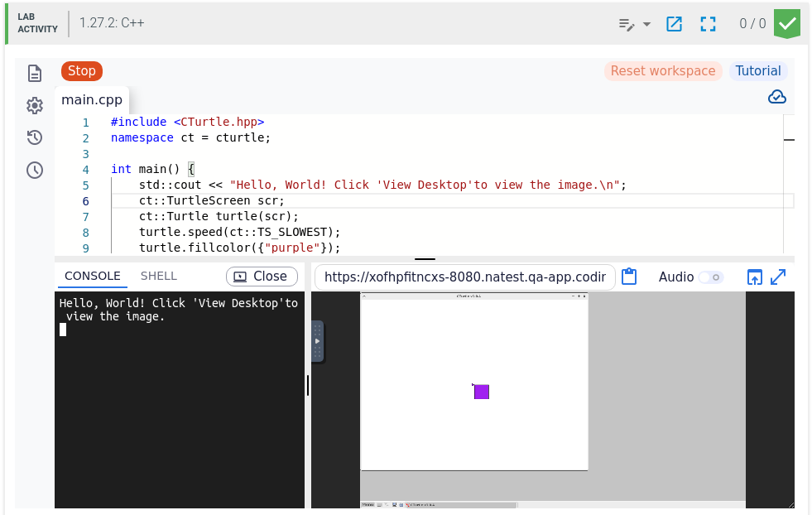Click the green completion checkmark badge
Image resolution: width=812 pixels, height=515 pixels.
coord(786,22)
